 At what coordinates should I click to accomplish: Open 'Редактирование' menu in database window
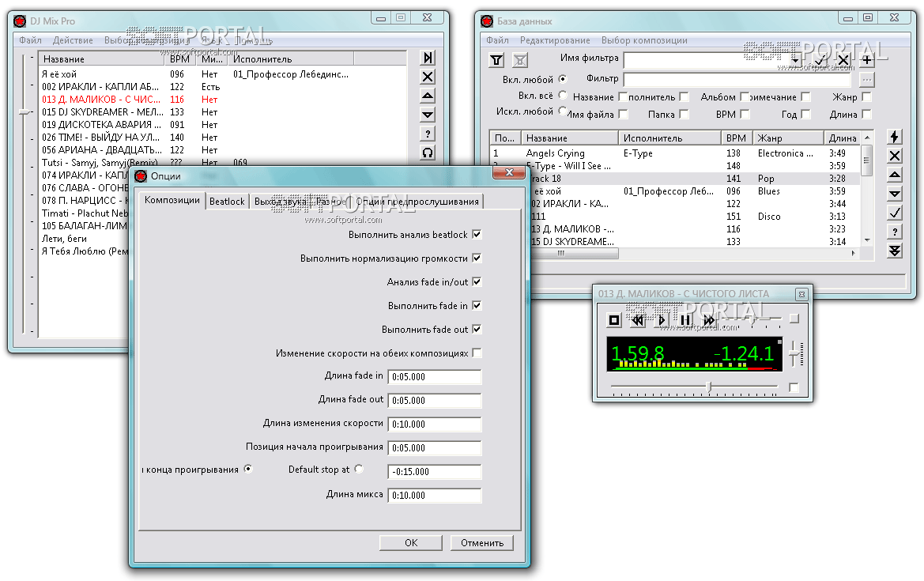click(555, 40)
